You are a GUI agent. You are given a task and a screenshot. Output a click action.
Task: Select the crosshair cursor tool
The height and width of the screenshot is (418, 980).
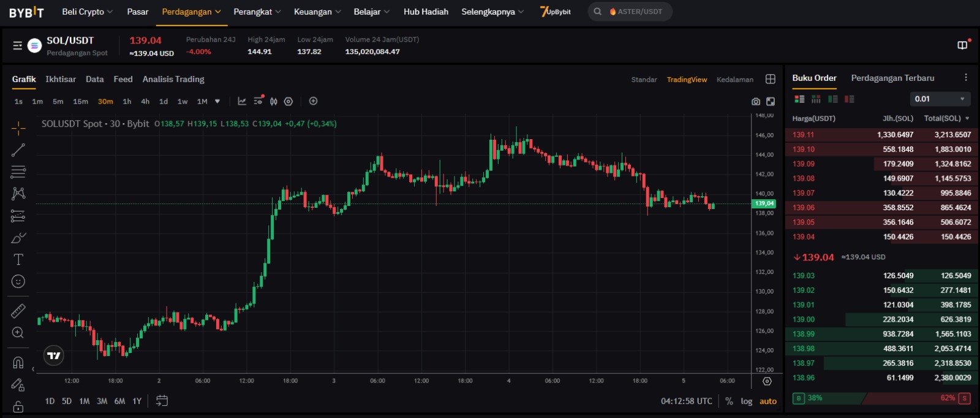point(18,128)
